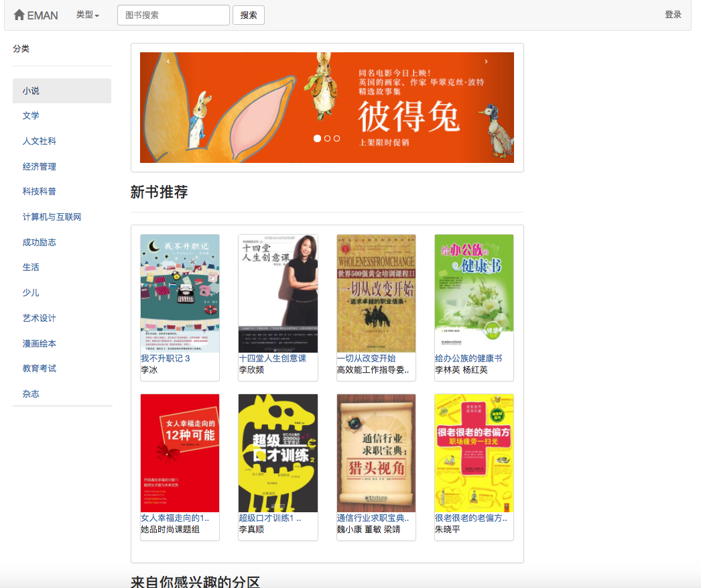701x588 pixels.
Task: Open the 超级口才训练 book cover
Action: tap(278, 453)
